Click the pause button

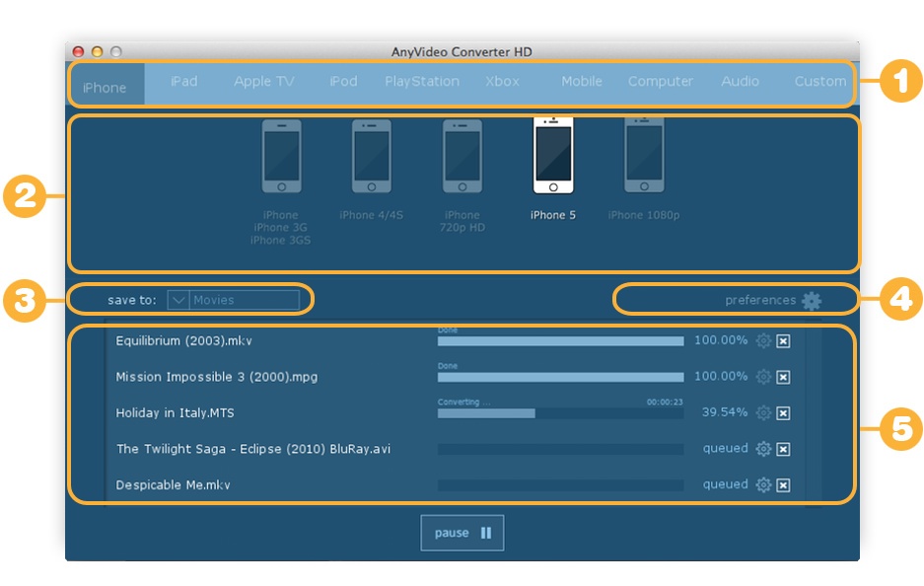pos(462,532)
